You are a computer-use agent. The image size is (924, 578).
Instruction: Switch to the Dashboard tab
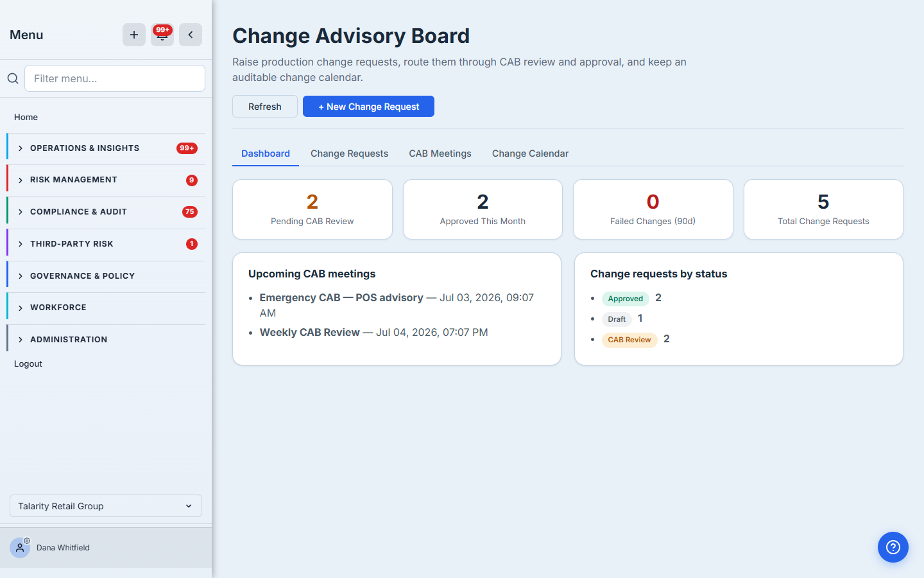[x=266, y=153]
